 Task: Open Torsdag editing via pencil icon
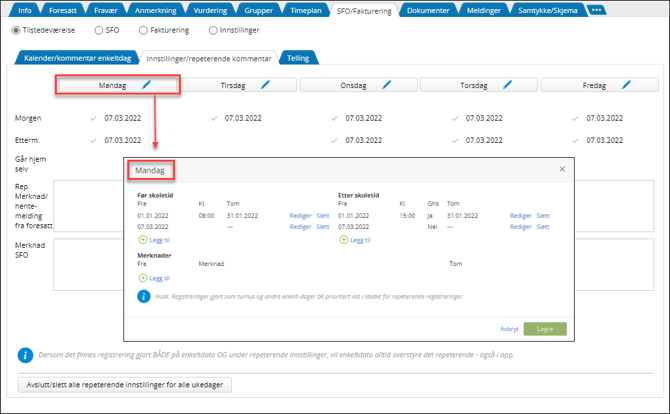[x=507, y=85]
